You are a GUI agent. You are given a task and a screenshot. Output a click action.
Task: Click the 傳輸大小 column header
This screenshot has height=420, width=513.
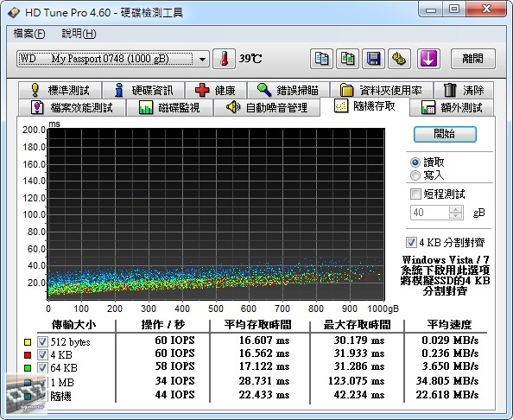pos(74,325)
